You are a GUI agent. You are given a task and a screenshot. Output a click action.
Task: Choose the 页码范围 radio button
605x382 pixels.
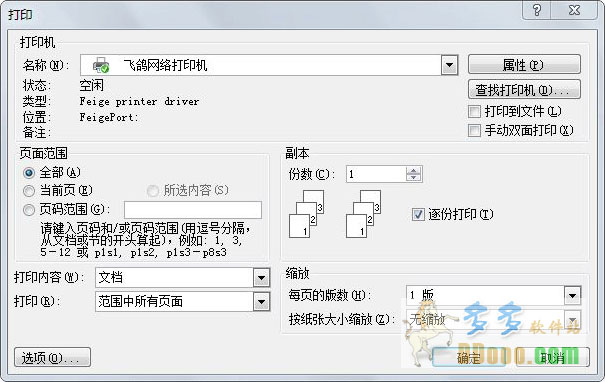tap(29, 210)
